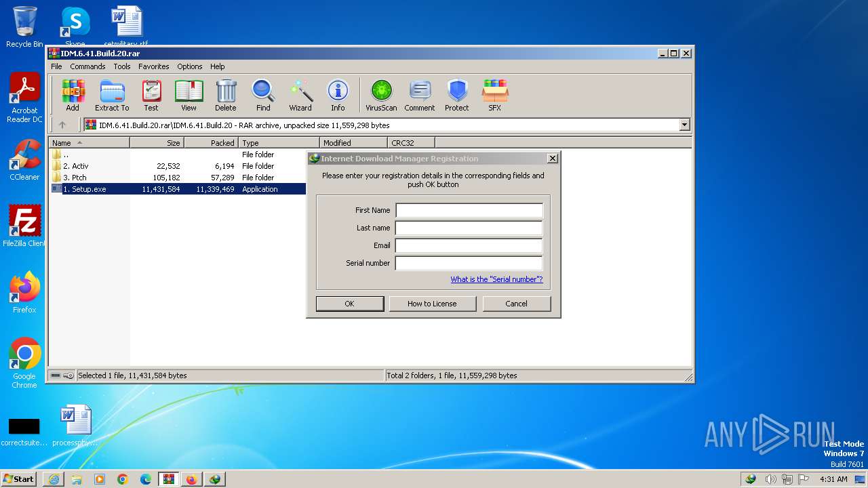The height and width of the screenshot is (488, 868).
Task: Select the '2. Activ' folder row
Action: tap(178, 166)
